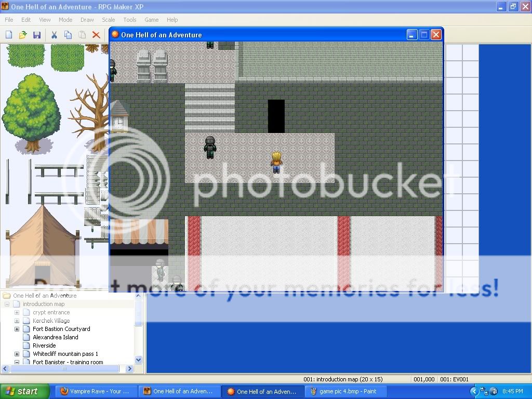The height and width of the screenshot is (399, 532).
Task: Open the Help menu
Action: click(x=172, y=20)
